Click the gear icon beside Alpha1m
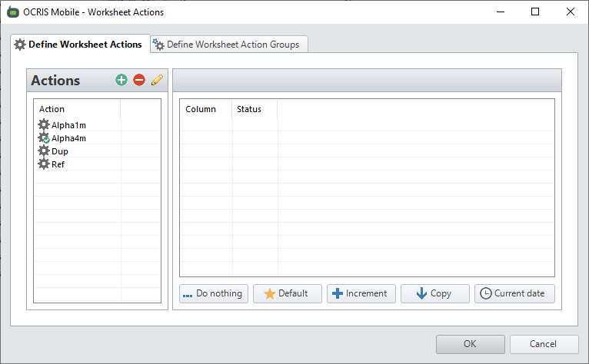Viewport: 589px width, 364px height. [x=44, y=124]
